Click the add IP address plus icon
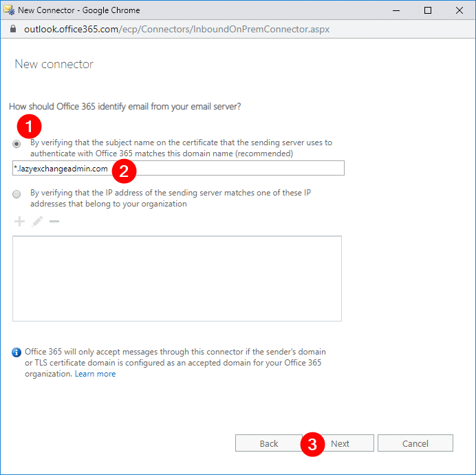Screen dimensions: 476x475 (x=19, y=222)
